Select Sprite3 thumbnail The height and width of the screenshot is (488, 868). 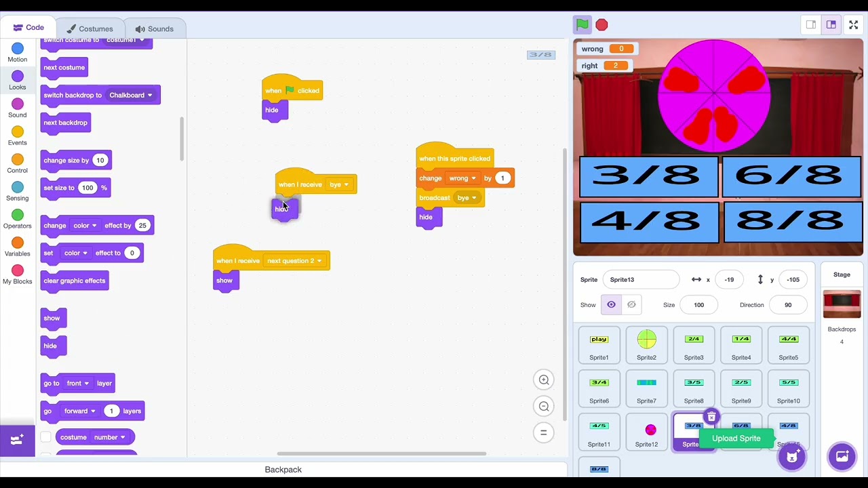click(694, 344)
